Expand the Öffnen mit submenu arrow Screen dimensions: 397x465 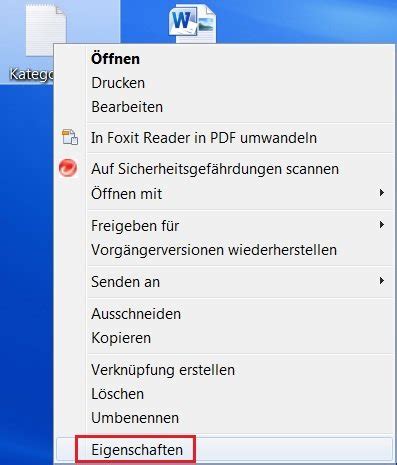[x=382, y=193]
